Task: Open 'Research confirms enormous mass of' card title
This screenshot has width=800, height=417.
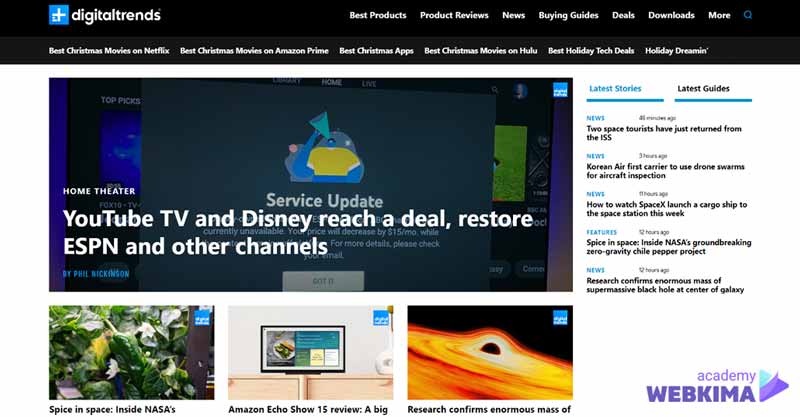Action: click(489, 409)
